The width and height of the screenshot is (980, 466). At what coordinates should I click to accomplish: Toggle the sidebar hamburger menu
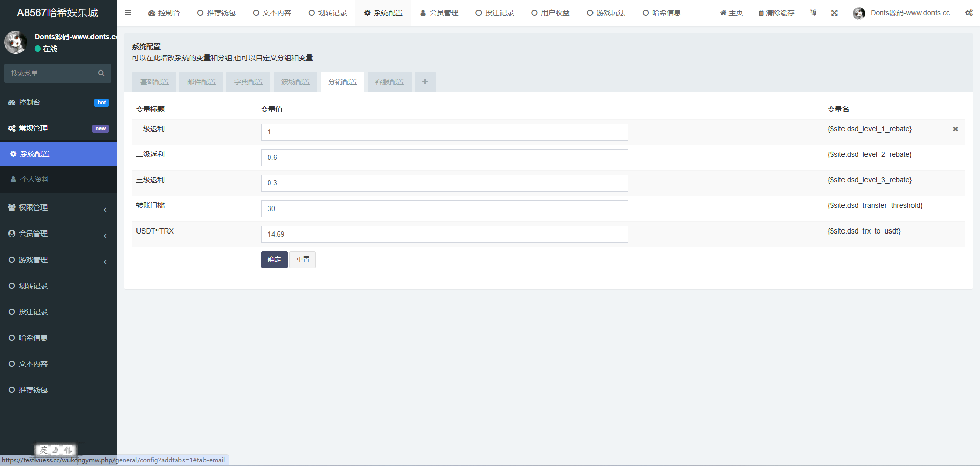pos(128,13)
